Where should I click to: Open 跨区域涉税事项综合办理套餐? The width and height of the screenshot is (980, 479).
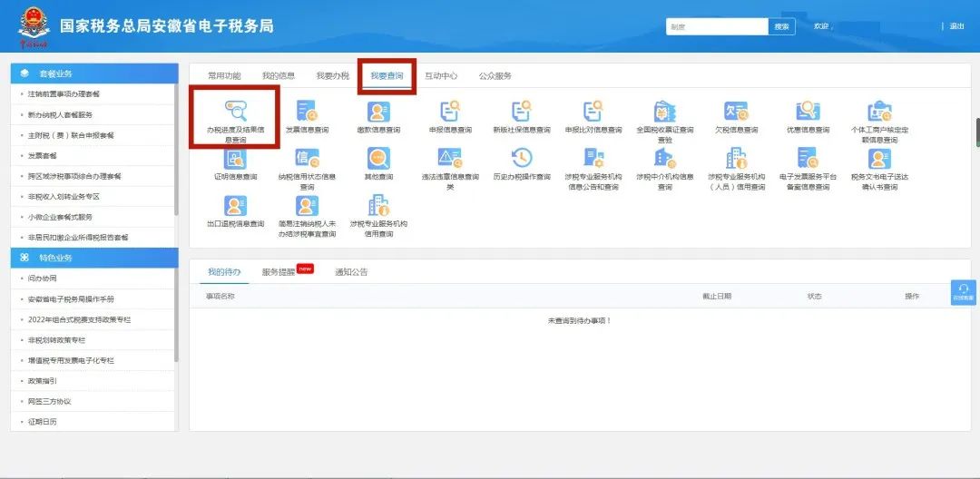point(74,176)
